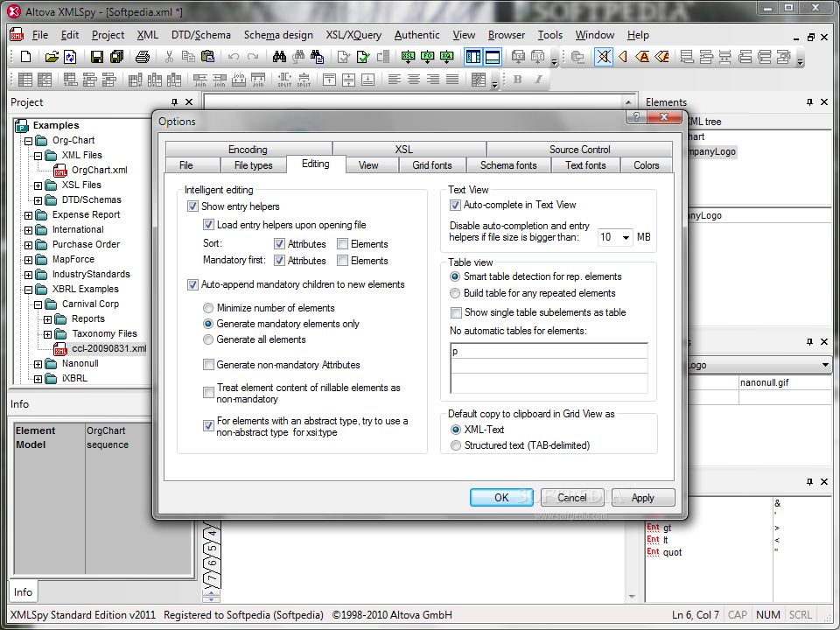This screenshot has width=840, height=630.
Task: Click the Open file folder icon
Action: click(52, 57)
